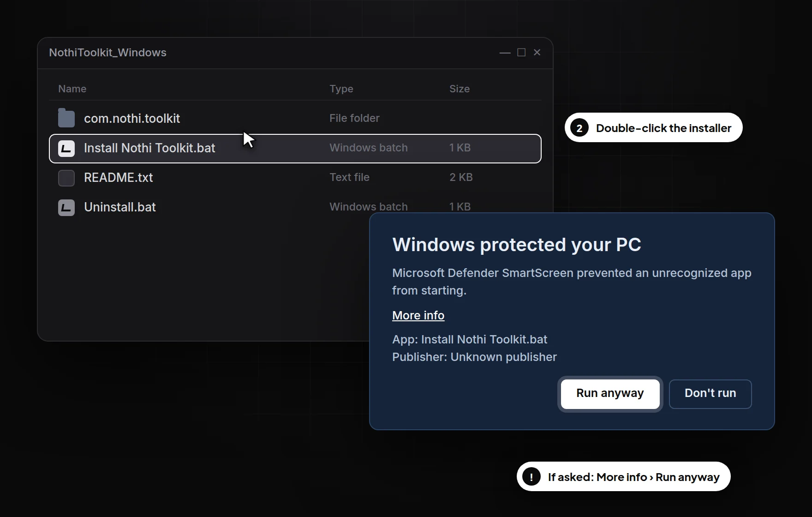Select the Install Nothi Toolkit.bat file name
This screenshot has width=812, height=517.
pyautogui.click(x=149, y=148)
